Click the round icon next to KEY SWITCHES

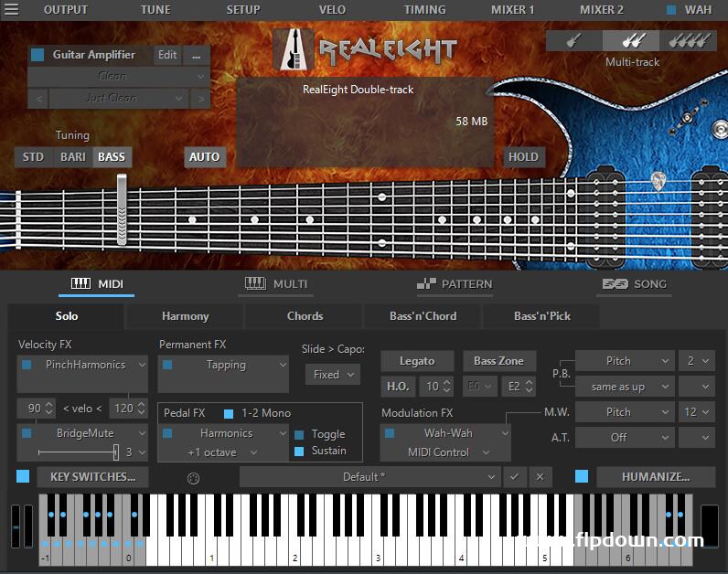[x=193, y=478]
